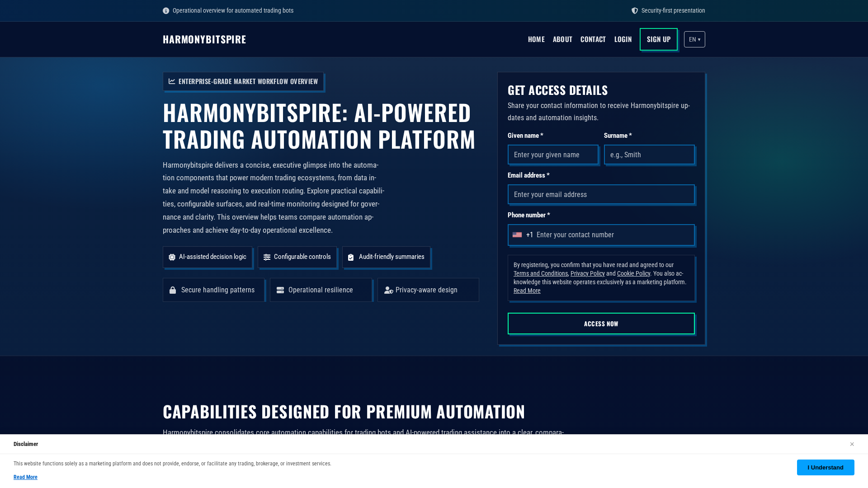Click the info icon in top bar
The image size is (868, 488).
click(166, 11)
